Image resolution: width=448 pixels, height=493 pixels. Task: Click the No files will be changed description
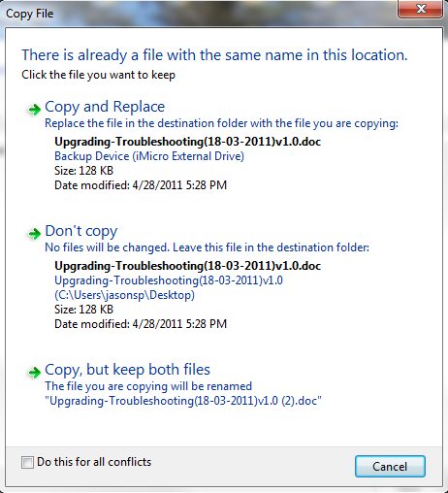[x=207, y=247]
